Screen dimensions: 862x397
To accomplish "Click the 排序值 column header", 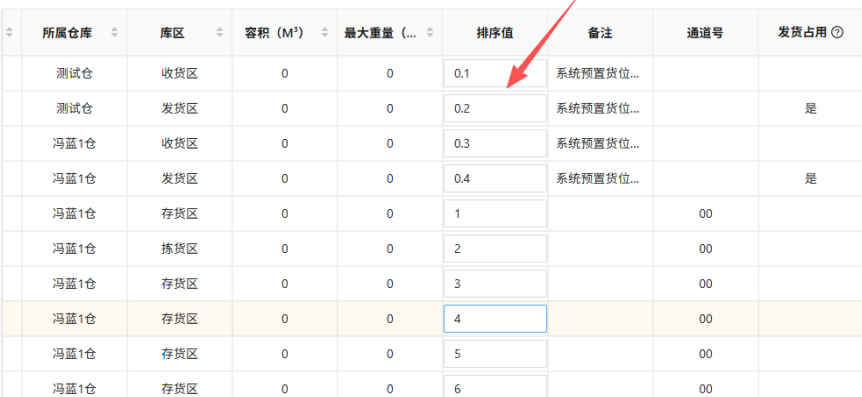I will pyautogui.click(x=495, y=33).
